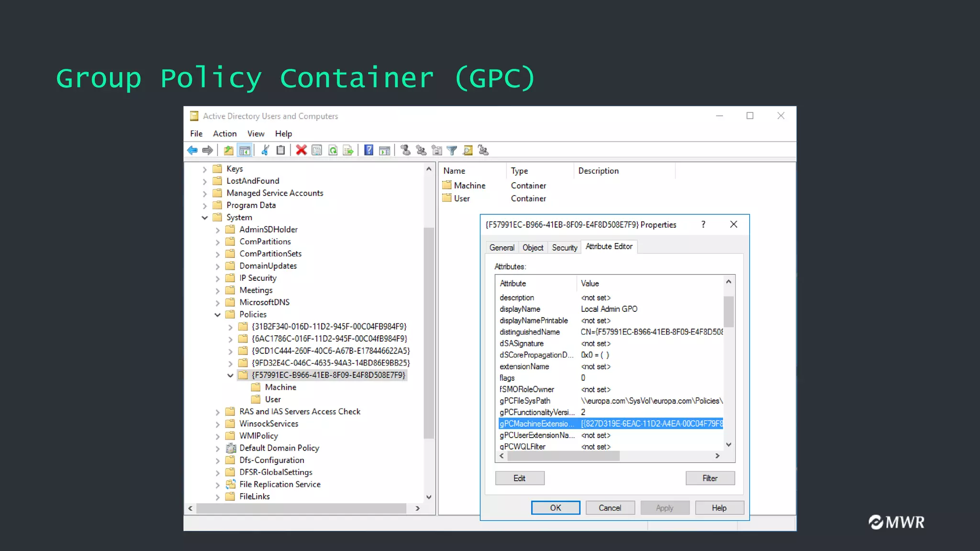Expand the WMIPolicy tree node
The image size is (980, 551).
tap(218, 436)
